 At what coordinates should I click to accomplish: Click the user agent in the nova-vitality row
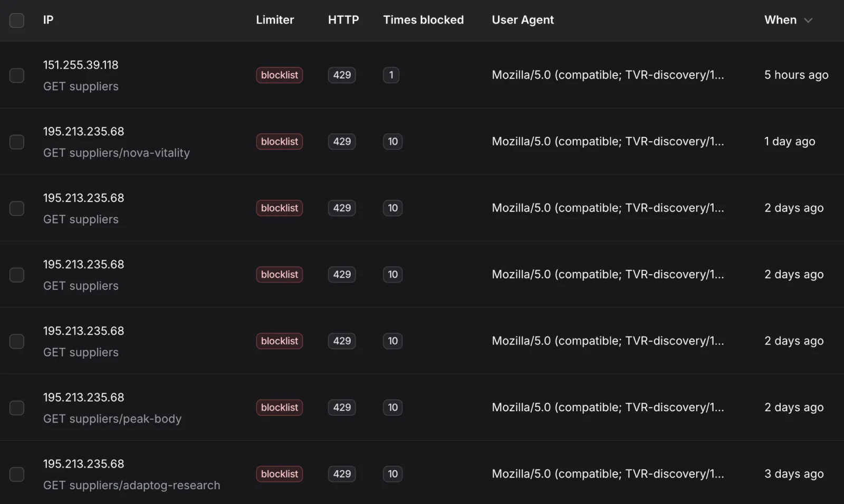point(608,141)
